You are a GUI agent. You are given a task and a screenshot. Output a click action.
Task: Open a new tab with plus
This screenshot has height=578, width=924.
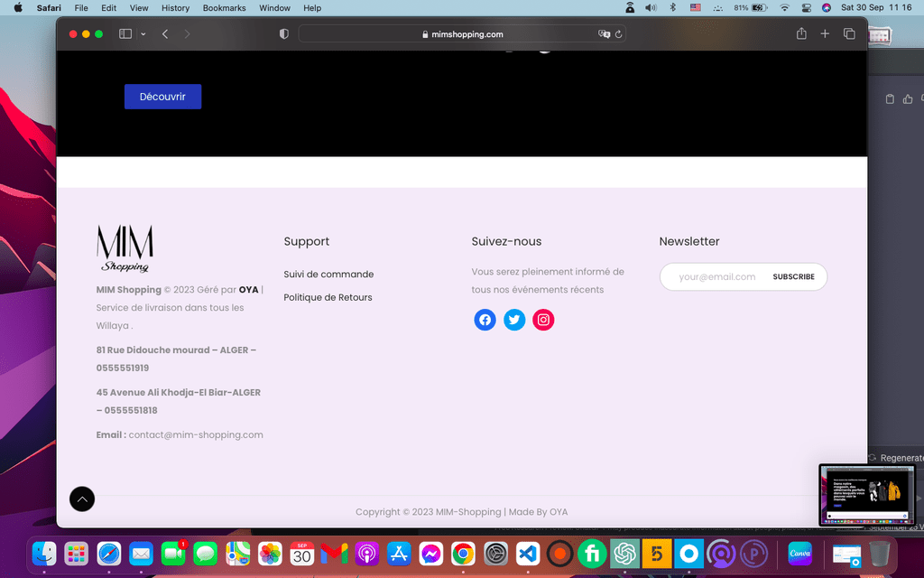(x=825, y=33)
